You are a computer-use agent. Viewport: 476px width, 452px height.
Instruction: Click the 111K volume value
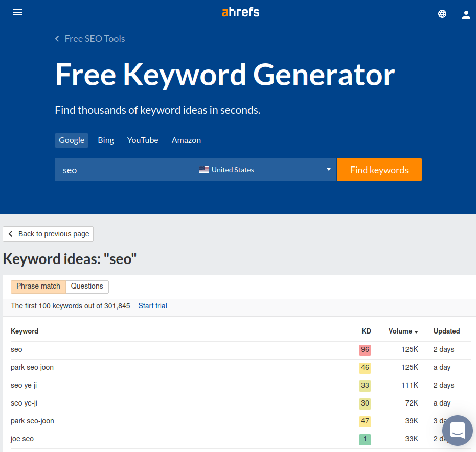coord(410,385)
